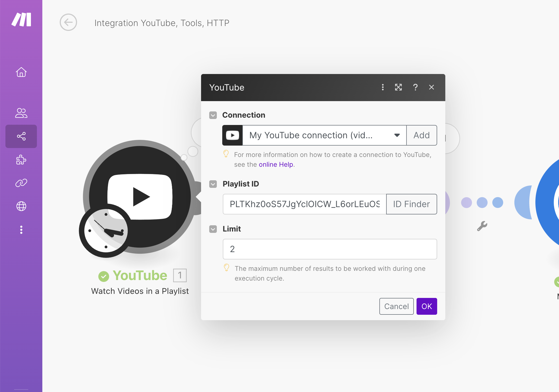Open the Webhooks globe icon
Image resolution: width=559 pixels, height=392 pixels.
tap(21, 206)
